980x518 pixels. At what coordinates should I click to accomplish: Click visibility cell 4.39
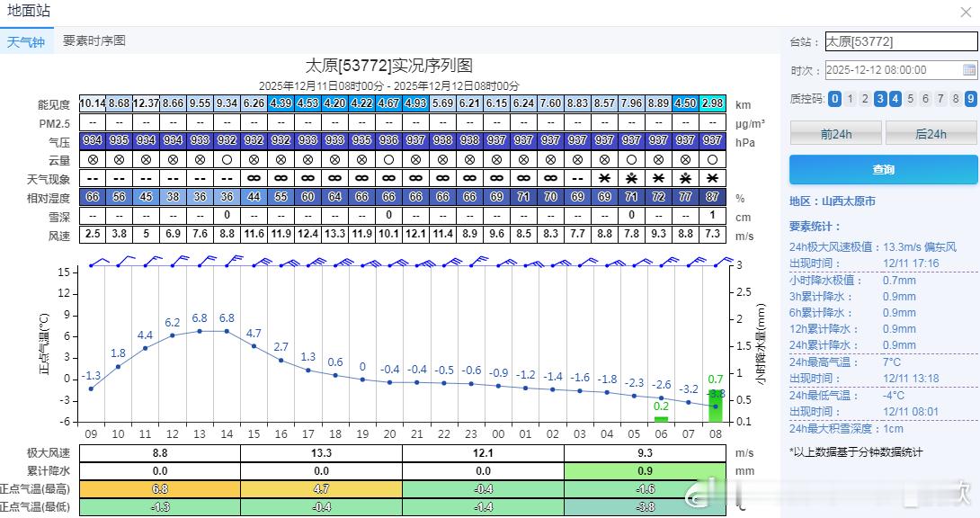point(281,103)
